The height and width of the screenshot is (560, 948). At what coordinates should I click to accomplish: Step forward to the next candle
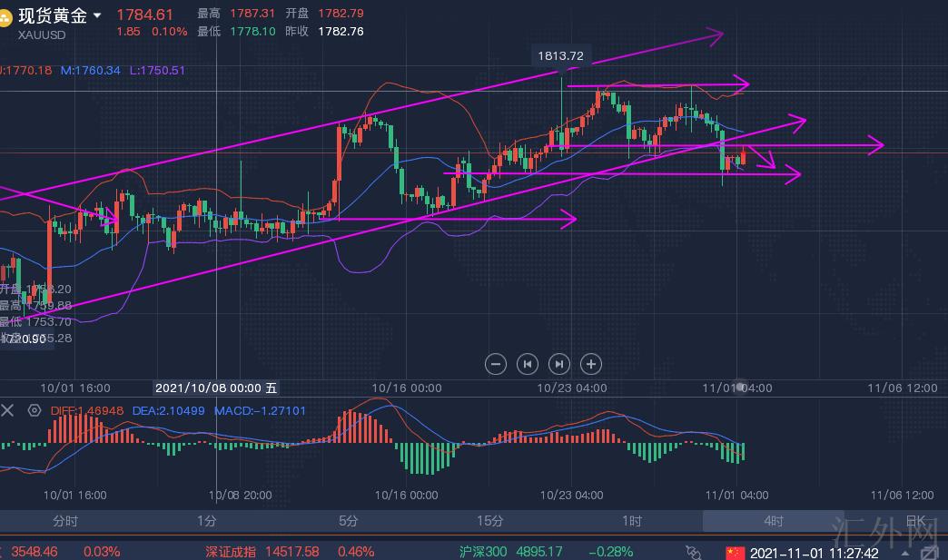click(x=559, y=364)
